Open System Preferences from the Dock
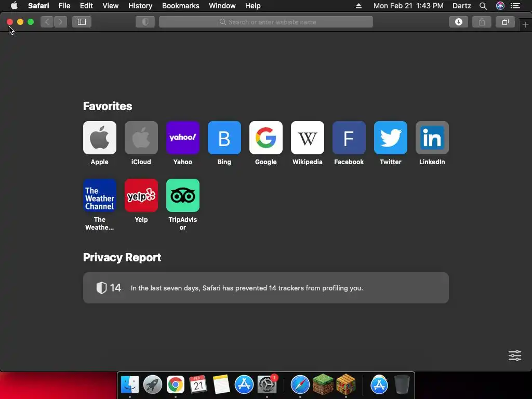 click(267, 385)
